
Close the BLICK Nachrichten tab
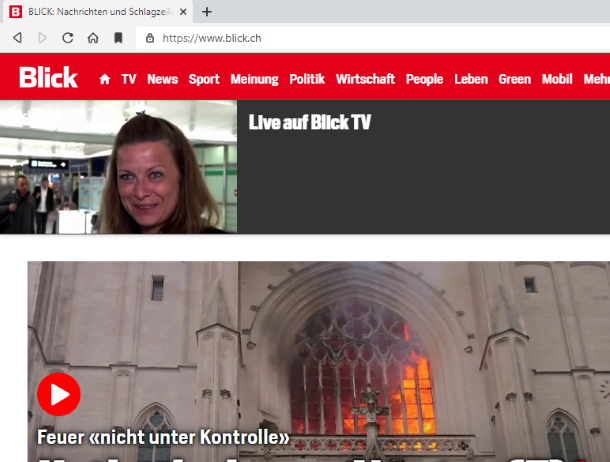point(183,12)
